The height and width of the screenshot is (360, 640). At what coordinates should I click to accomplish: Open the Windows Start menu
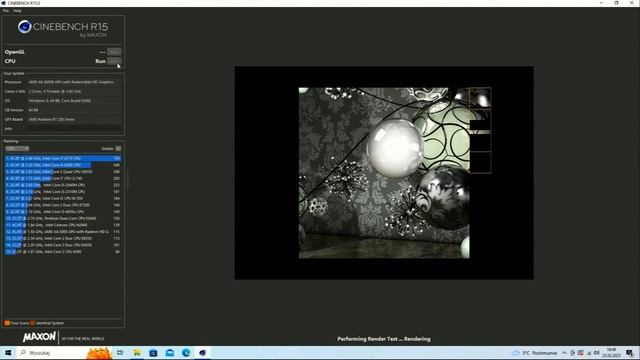[8, 353]
